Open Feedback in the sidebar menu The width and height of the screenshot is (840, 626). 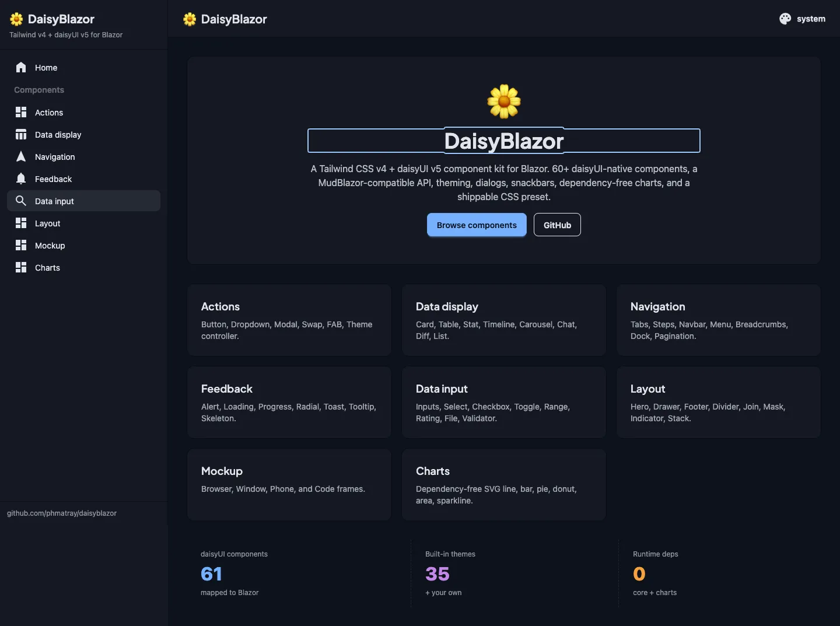click(83, 179)
